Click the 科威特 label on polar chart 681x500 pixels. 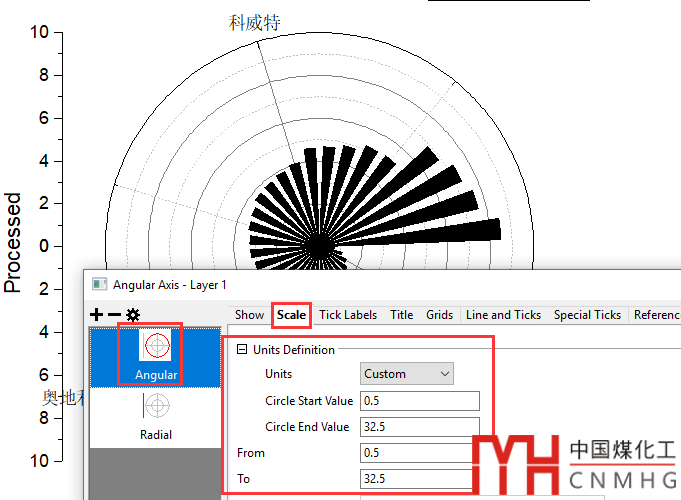(254, 23)
